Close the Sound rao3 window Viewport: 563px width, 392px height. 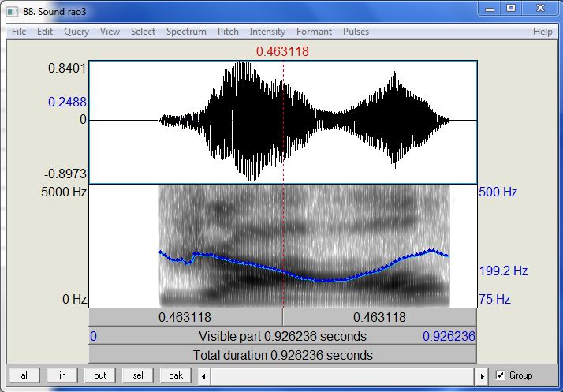coord(540,9)
